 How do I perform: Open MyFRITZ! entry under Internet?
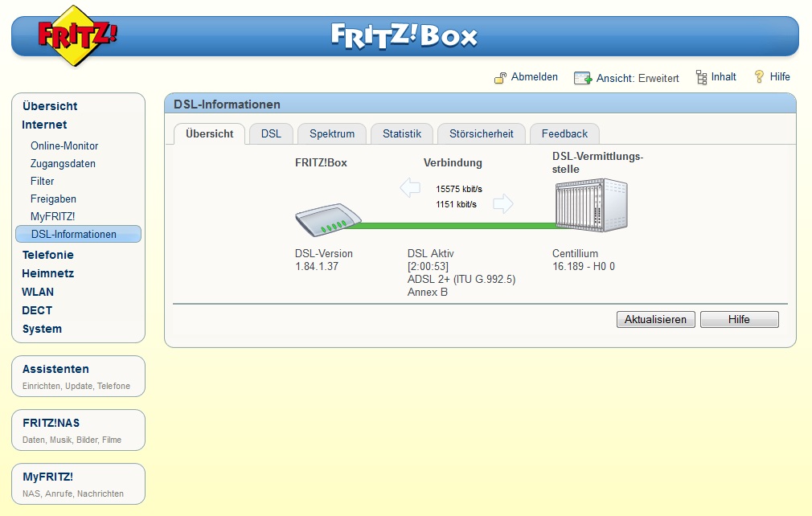coord(52,216)
